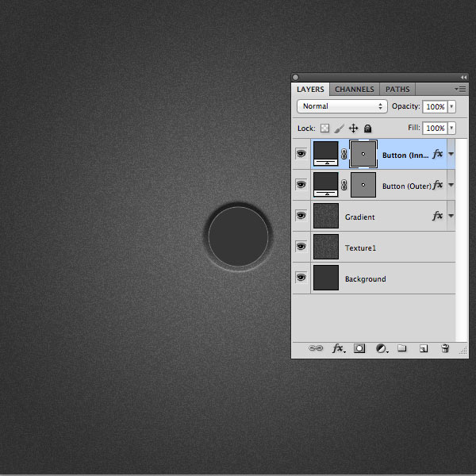Screen dimensions: 476x476
Task: Hide the Texture1 layer
Action: pyautogui.click(x=301, y=247)
